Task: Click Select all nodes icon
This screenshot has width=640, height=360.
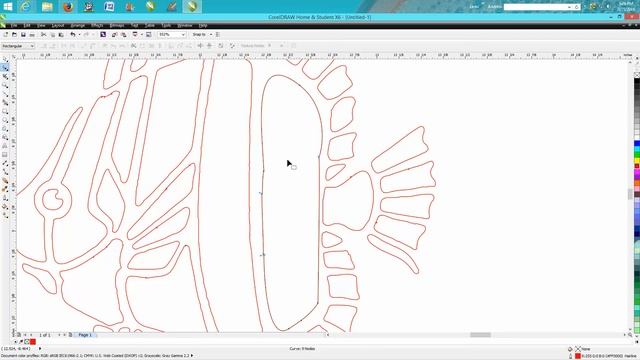Action: 232,46
